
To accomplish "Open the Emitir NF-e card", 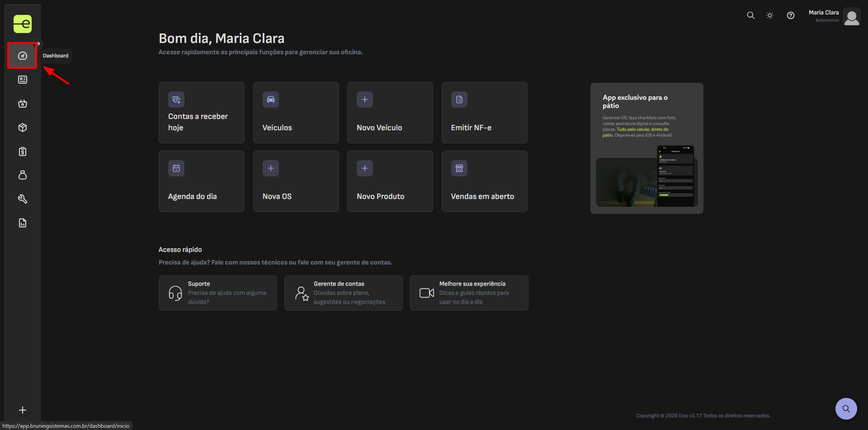I will click(x=485, y=113).
